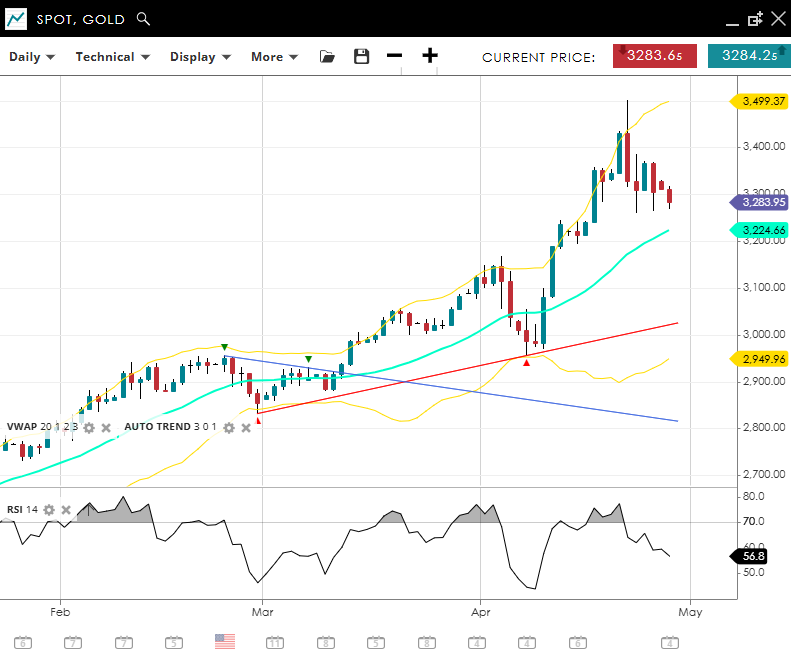
Task: Open AUTO TREND settings gear
Action: click(229, 428)
